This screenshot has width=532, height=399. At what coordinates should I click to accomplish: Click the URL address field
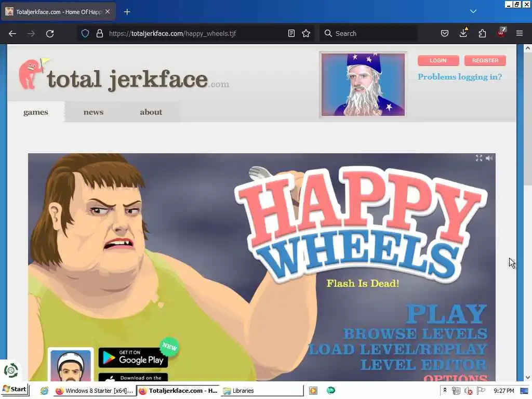(197, 33)
